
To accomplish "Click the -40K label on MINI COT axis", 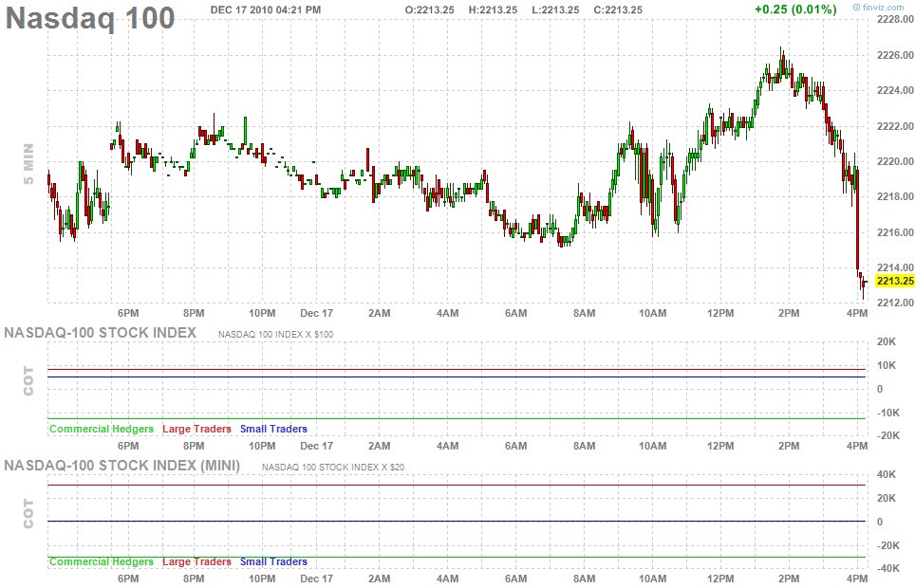I will (888, 568).
